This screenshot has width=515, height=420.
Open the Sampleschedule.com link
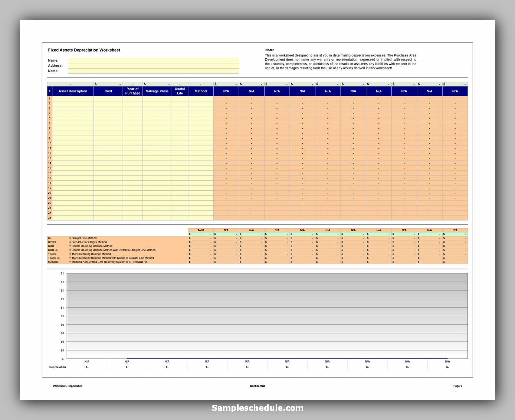pyautogui.click(x=257, y=408)
